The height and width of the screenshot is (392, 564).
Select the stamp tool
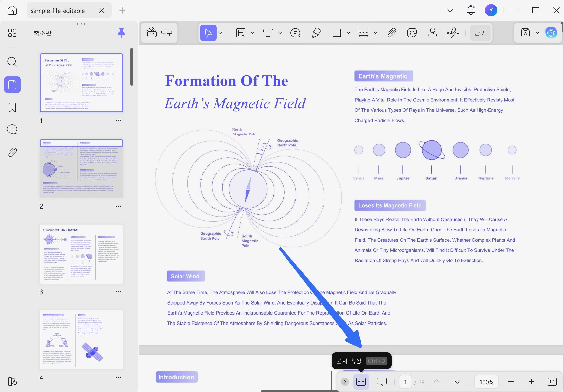[433, 33]
